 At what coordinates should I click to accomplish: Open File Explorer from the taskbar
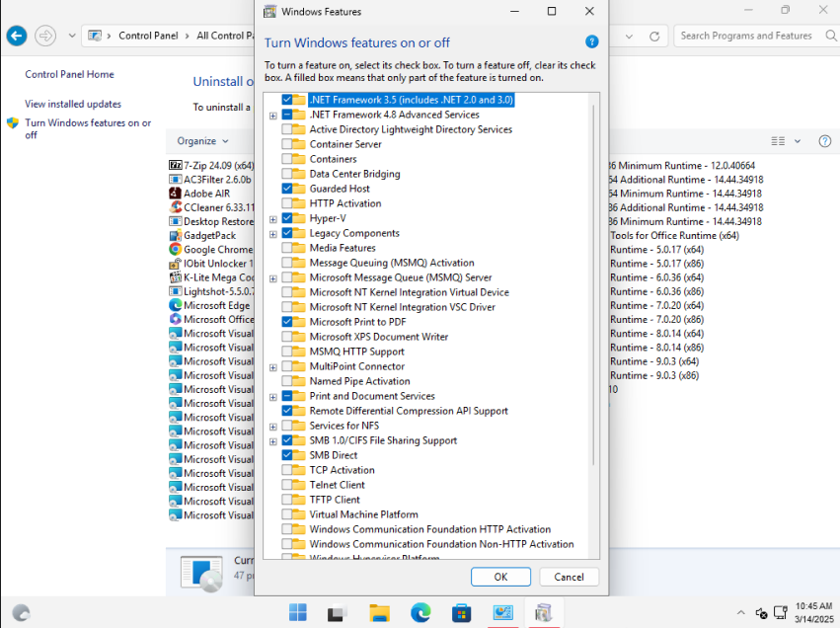tap(379, 612)
